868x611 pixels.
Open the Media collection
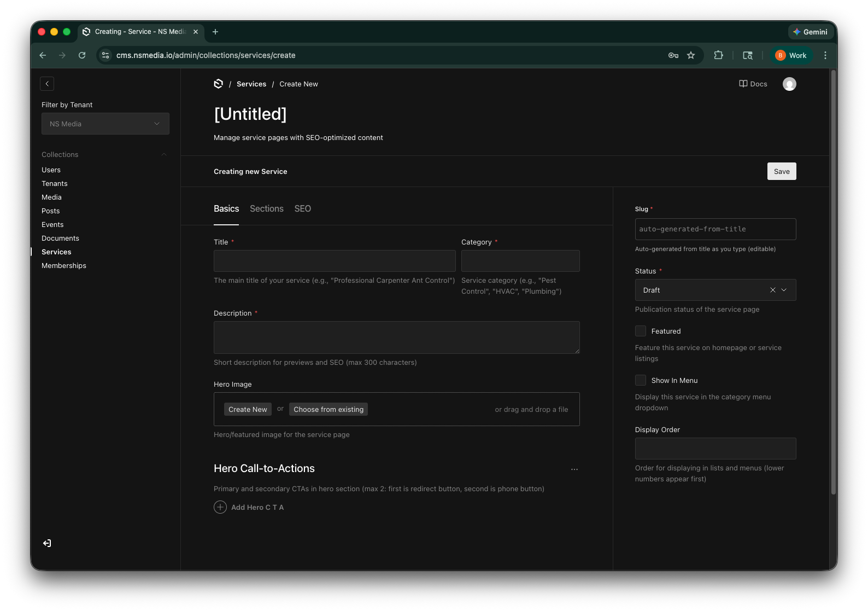pos(51,197)
